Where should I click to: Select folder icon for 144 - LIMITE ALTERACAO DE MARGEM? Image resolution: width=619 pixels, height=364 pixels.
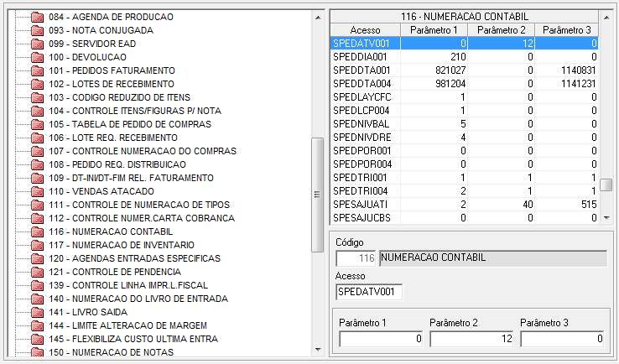pos(37,325)
